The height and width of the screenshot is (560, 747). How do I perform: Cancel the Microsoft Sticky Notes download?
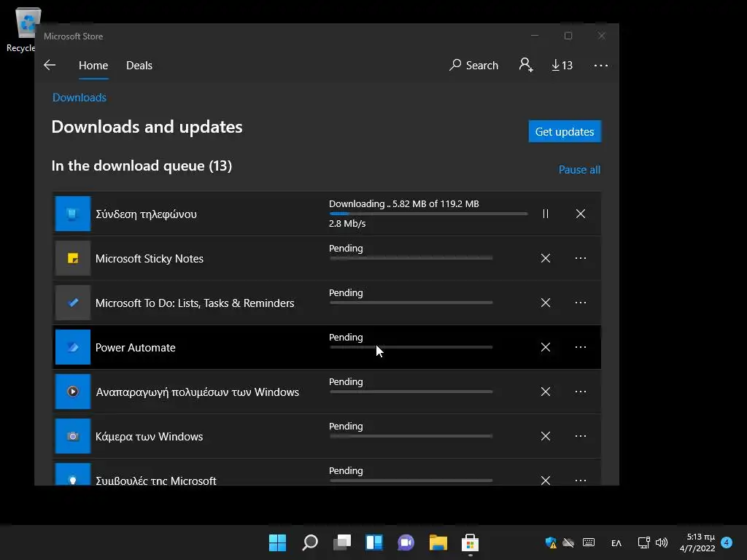pyautogui.click(x=546, y=258)
